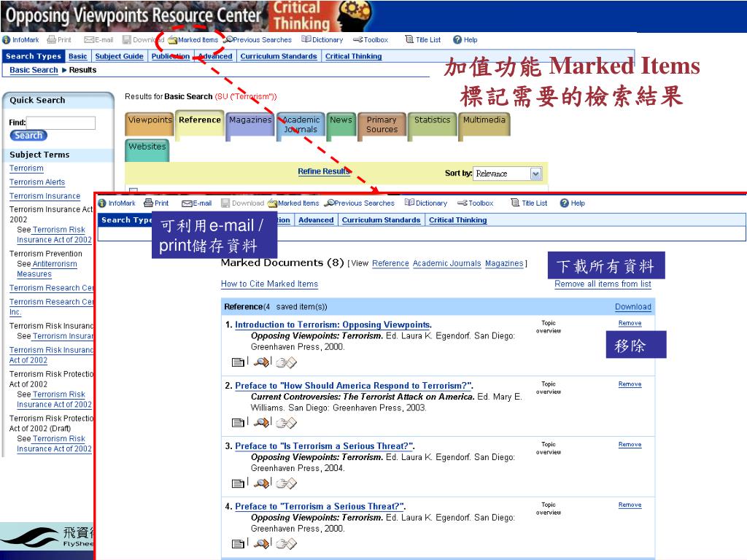Click the magnifying glass icon under item 4 "Terrorism a Serious Threat?"

coord(262,543)
